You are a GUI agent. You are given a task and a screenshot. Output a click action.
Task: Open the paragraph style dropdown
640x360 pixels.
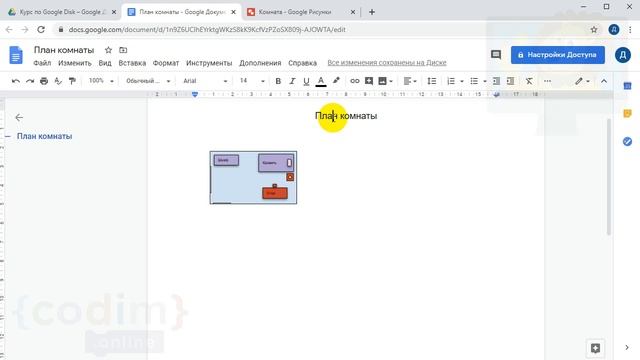pos(148,81)
